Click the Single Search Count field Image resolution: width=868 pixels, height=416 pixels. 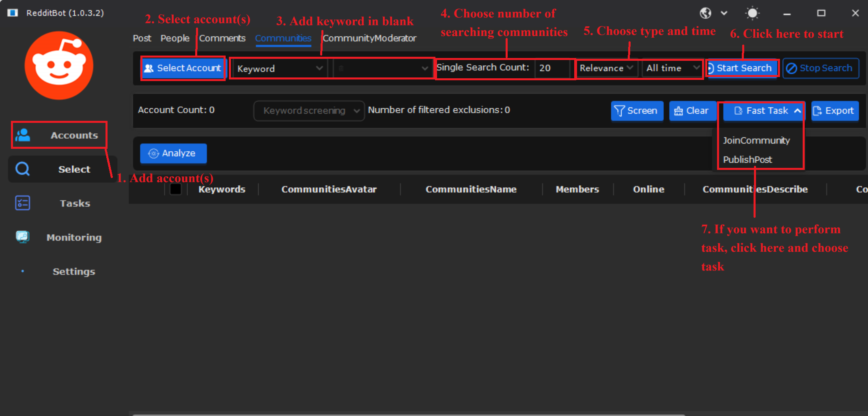553,68
